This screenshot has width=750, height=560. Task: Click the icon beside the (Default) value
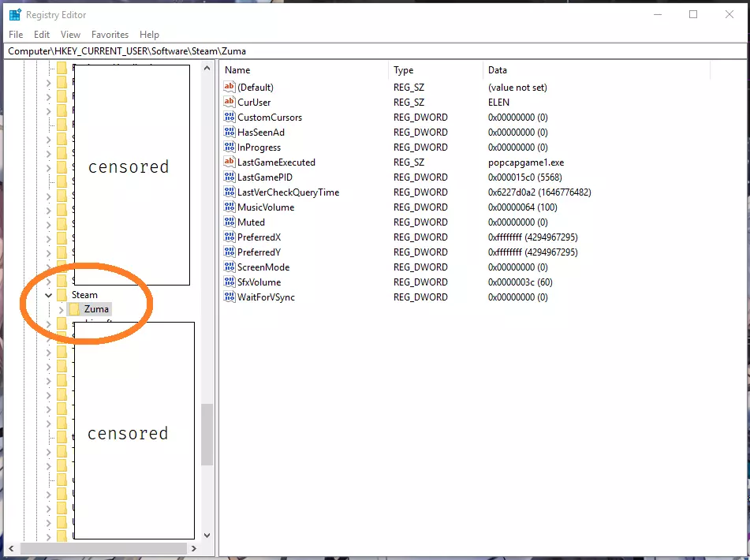pyautogui.click(x=229, y=87)
